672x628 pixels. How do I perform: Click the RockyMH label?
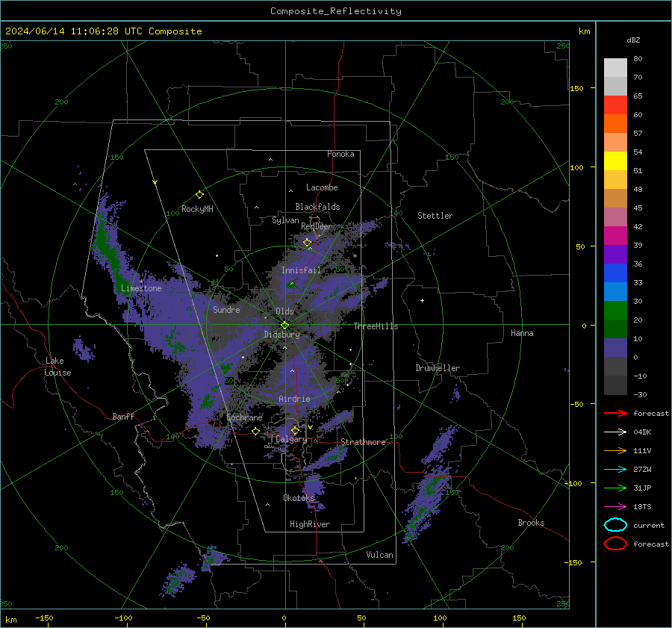(197, 209)
